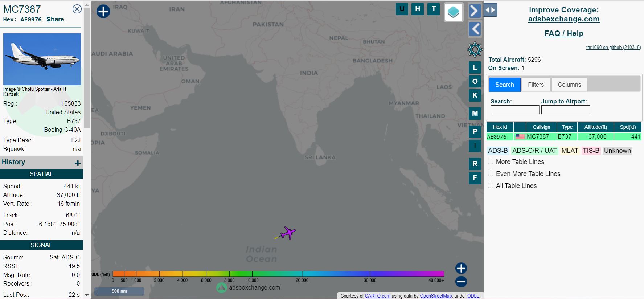This screenshot has height=299, width=644.
Task: Sort table by Spd(kt) column
Action: coord(628,127)
